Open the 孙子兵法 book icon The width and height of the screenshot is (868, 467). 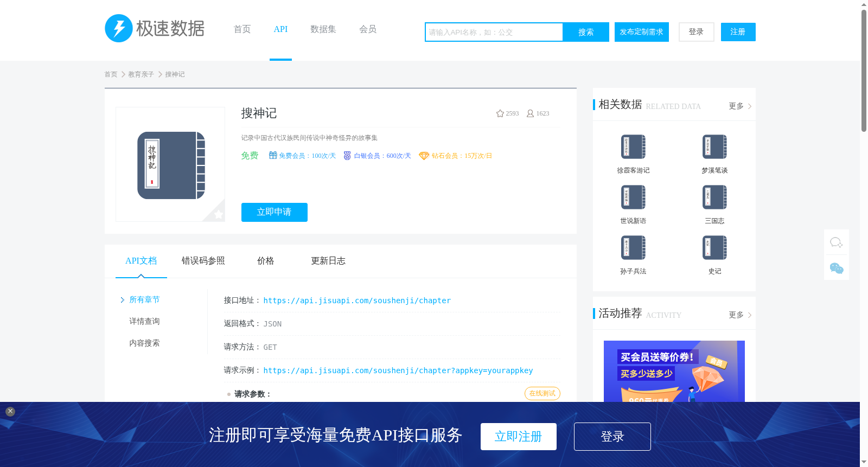pos(633,248)
